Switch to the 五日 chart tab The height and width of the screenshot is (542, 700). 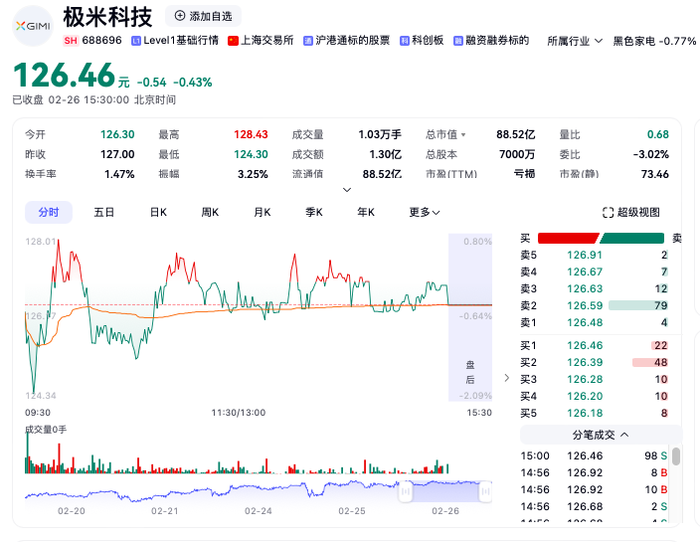(104, 213)
